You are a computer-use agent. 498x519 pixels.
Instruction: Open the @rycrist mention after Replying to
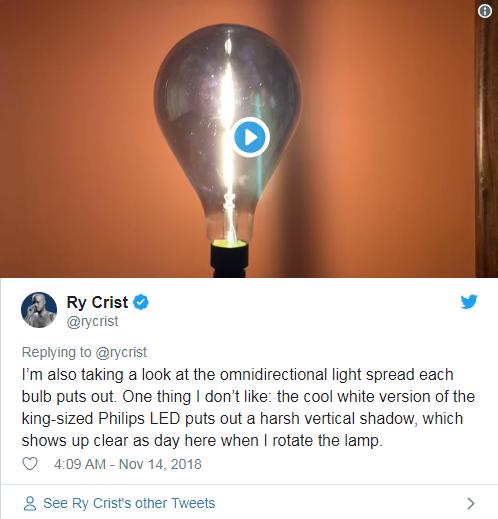121,352
